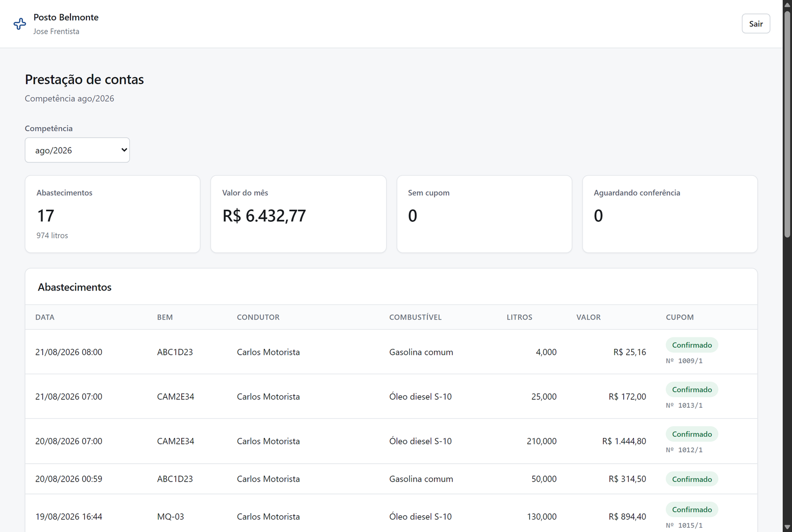Click Confirmado badge for coupon 1013/1
Image resolution: width=792 pixels, height=532 pixels.
click(x=692, y=389)
